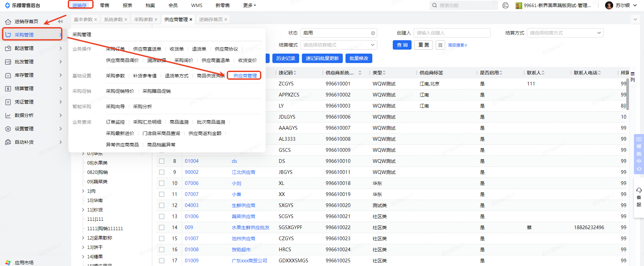
Task: Open supplier link 江北供应商
Action: click(x=243, y=172)
